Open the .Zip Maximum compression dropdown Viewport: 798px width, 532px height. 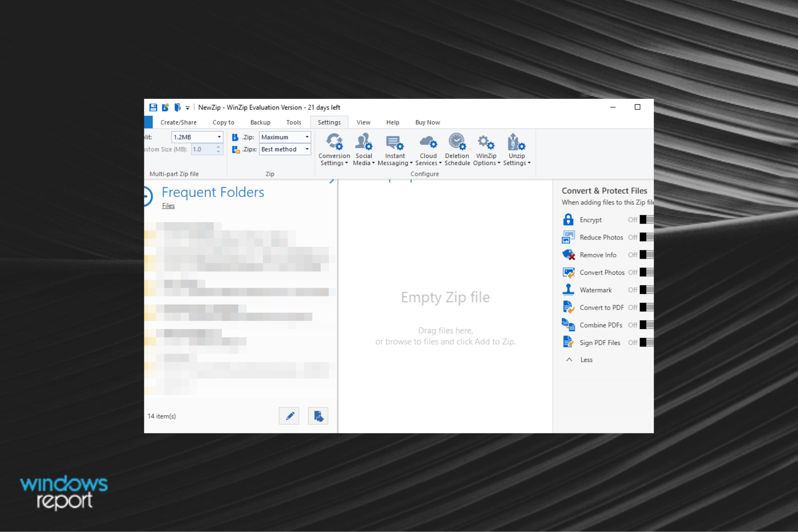tap(285, 137)
